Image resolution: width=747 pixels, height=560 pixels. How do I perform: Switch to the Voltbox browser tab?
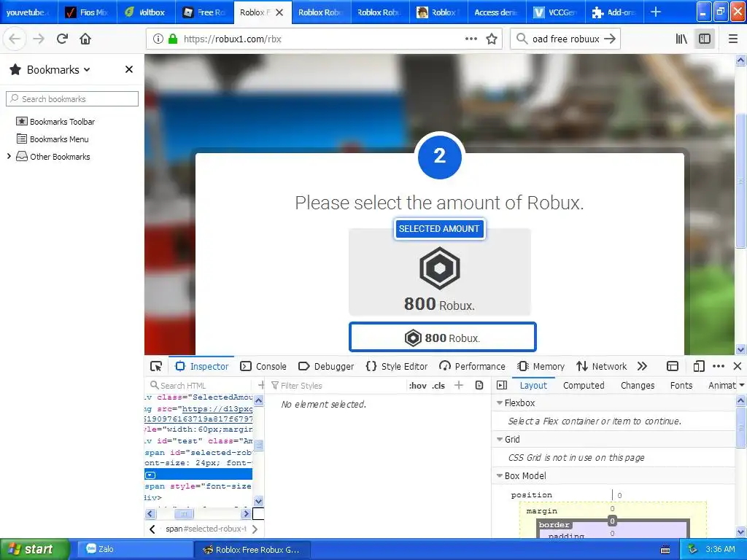tap(145, 12)
